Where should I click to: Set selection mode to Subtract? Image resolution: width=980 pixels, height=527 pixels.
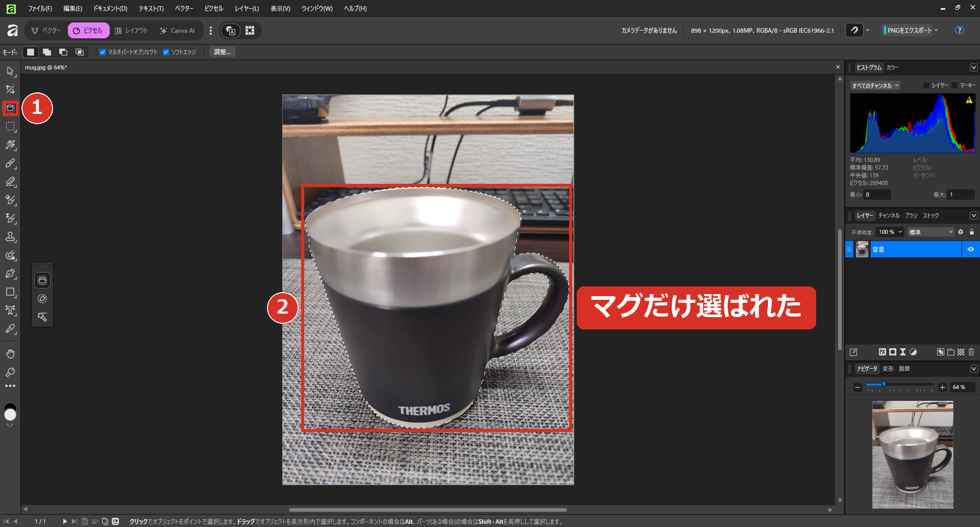click(x=63, y=52)
